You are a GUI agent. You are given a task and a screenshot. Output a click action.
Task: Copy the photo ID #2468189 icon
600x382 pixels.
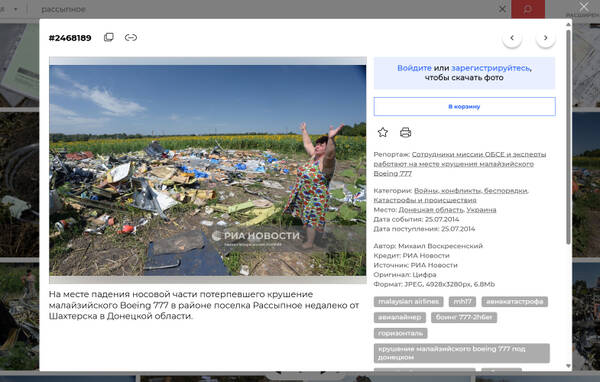109,37
